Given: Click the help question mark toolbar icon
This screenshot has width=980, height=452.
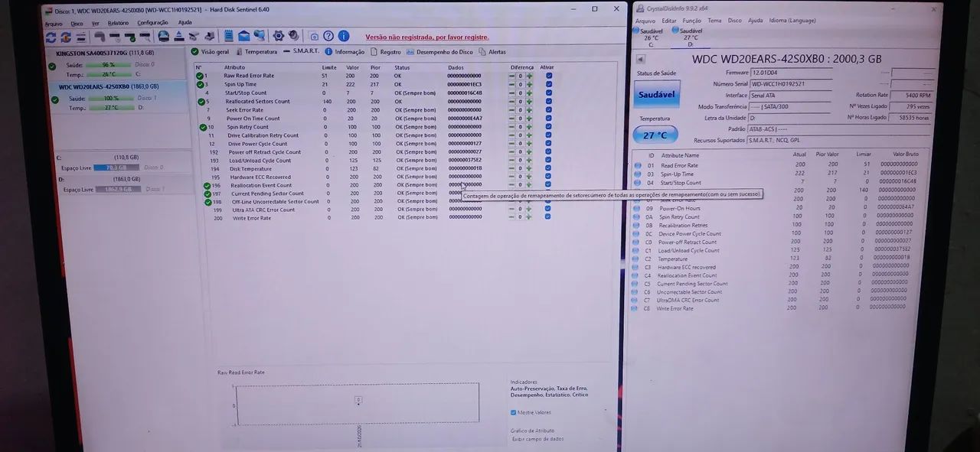Looking at the screenshot, I should point(328,36).
